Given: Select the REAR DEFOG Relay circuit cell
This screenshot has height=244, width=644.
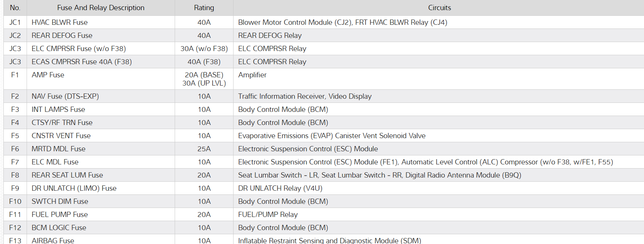Looking at the screenshot, I should (270, 35).
